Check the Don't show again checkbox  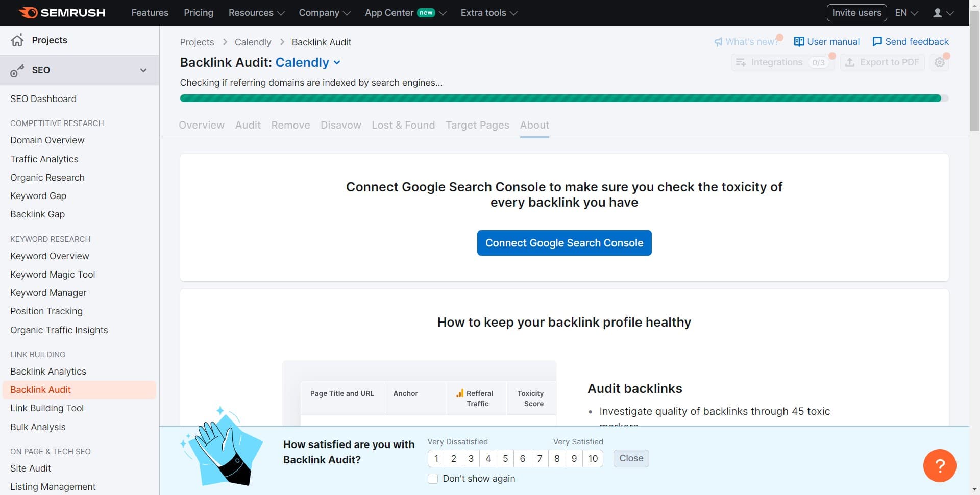[x=432, y=479]
